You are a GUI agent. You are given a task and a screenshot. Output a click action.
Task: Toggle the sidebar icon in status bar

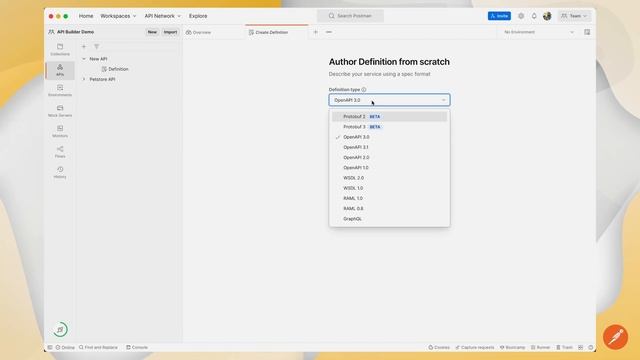point(50,347)
